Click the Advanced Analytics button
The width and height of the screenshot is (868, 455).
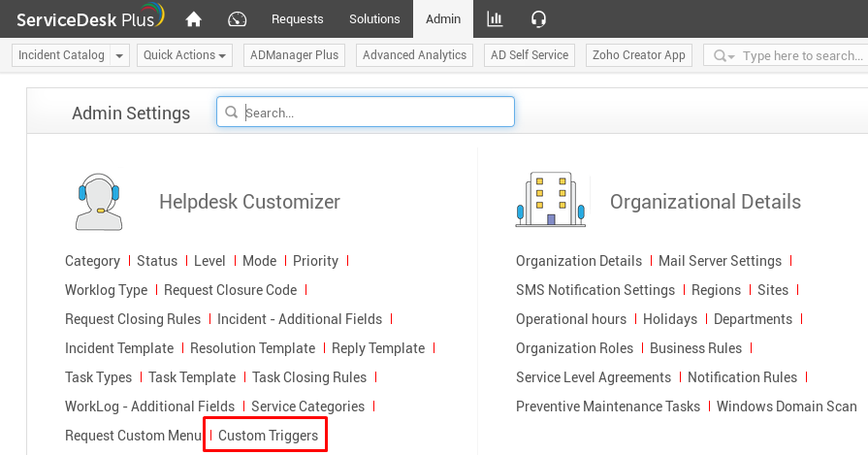[x=414, y=55]
